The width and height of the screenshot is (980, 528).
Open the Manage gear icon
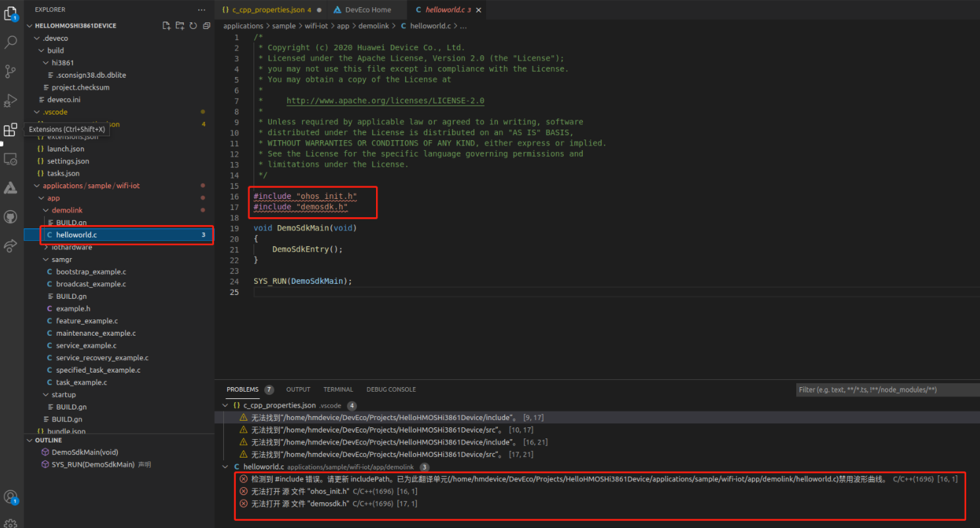click(11, 523)
